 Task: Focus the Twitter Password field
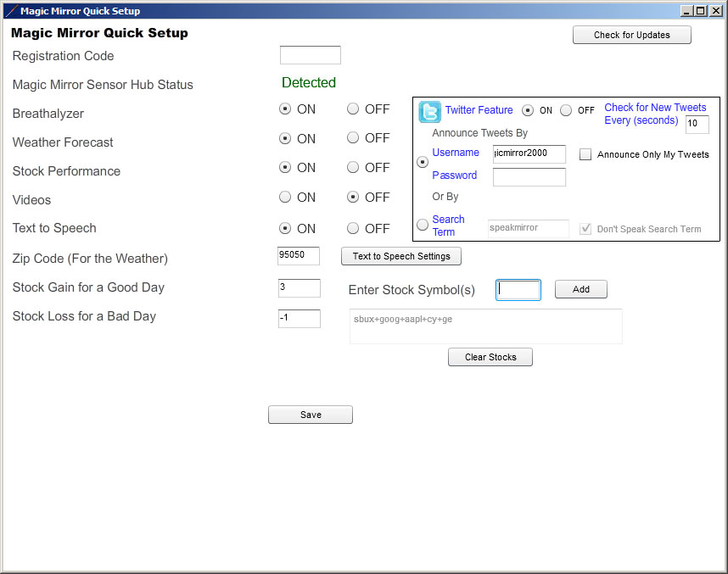[x=529, y=177]
